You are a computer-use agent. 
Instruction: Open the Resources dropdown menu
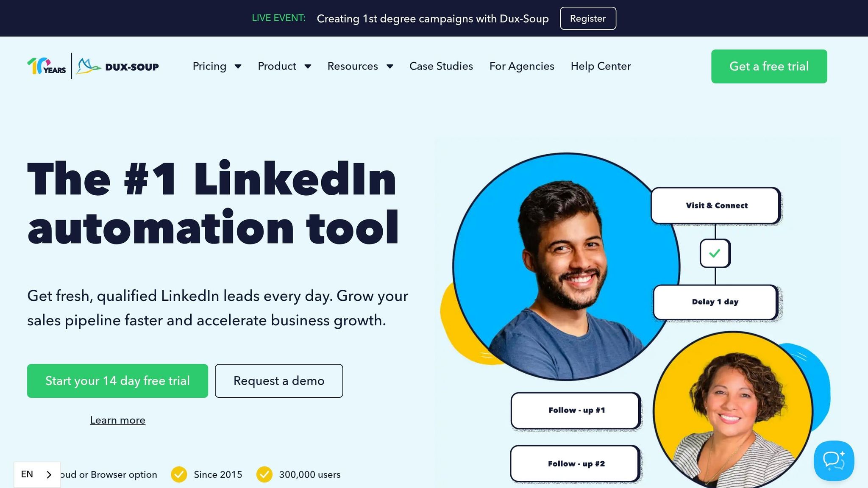(x=360, y=66)
